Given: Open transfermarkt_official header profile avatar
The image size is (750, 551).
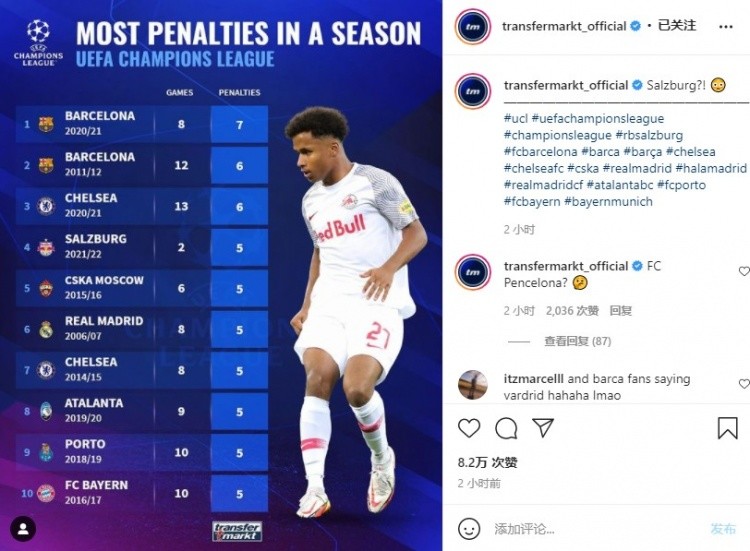Looking at the screenshot, I should coord(473,26).
